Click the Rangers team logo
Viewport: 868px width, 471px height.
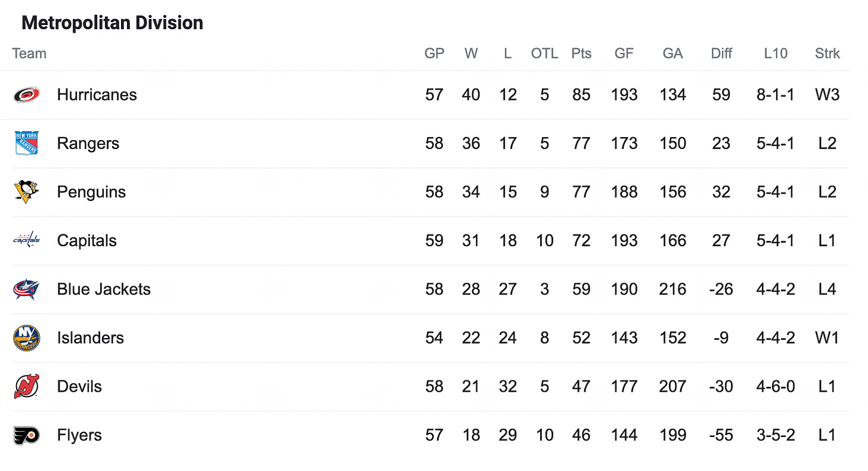coord(27,143)
